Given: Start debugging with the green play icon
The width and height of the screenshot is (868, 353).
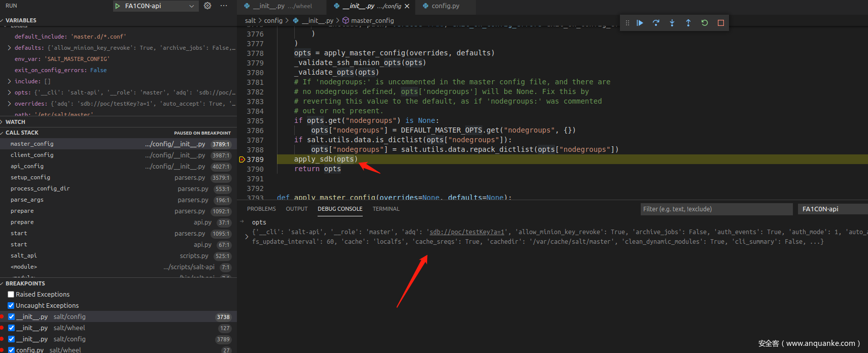Looking at the screenshot, I should click(x=118, y=6).
